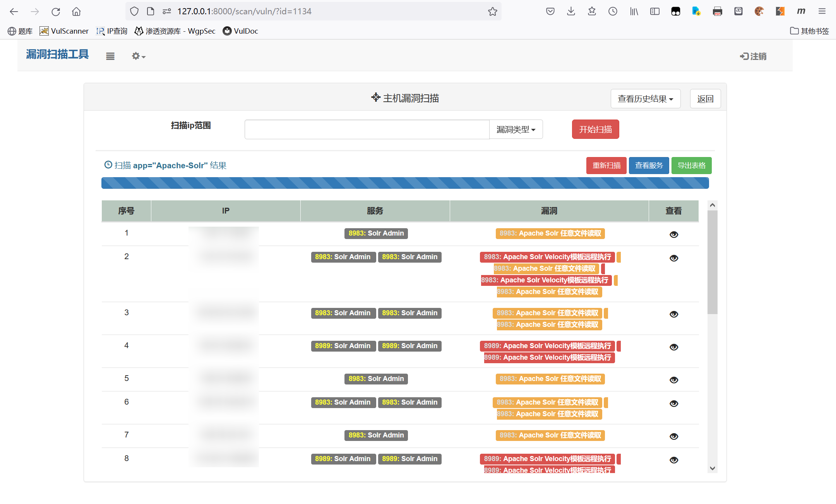The height and width of the screenshot is (504, 836).
Task: Export results with 导出表格 button
Action: pos(691,166)
